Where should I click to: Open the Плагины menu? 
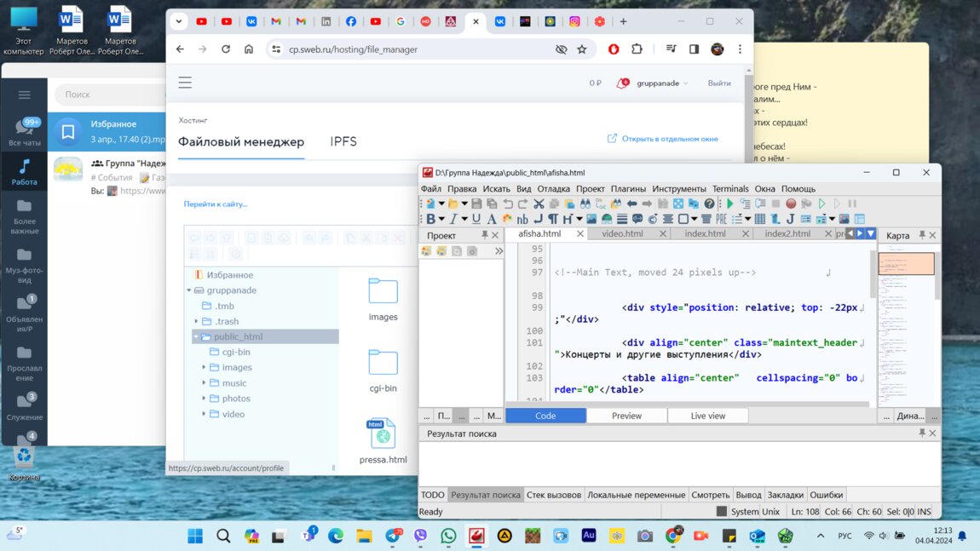(x=628, y=189)
